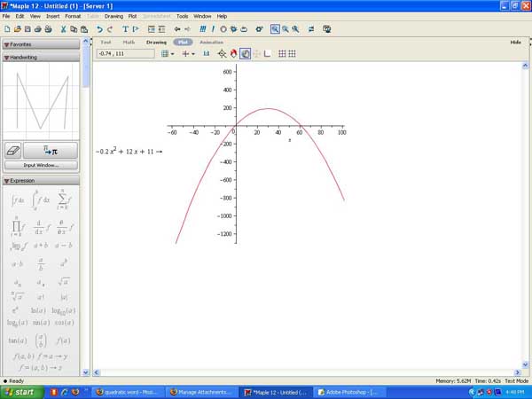Switch to the Drawing tab

156,42
